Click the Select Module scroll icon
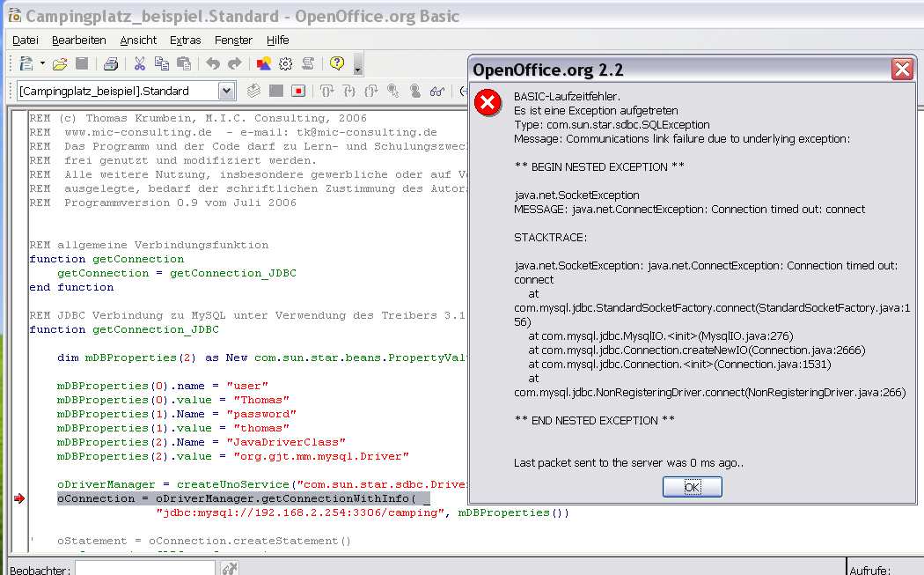 point(308,63)
